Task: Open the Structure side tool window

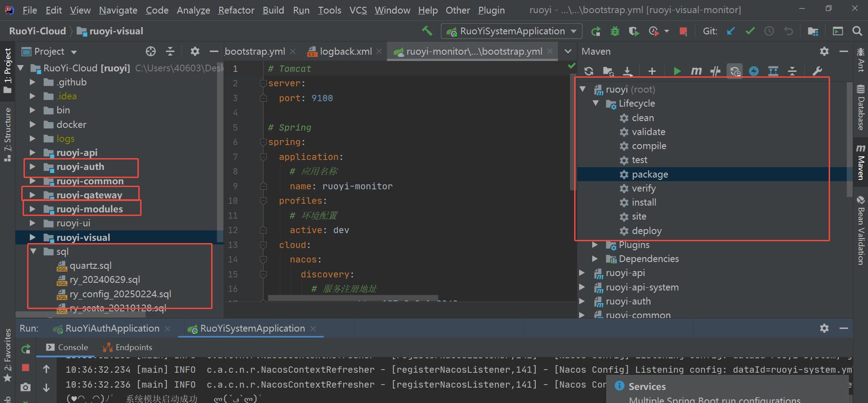Action: click(x=8, y=134)
